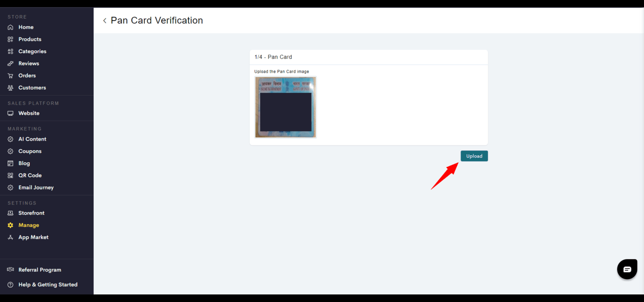The width and height of the screenshot is (644, 302).
Task: Select Blog from the marketing menu
Action: click(x=24, y=163)
